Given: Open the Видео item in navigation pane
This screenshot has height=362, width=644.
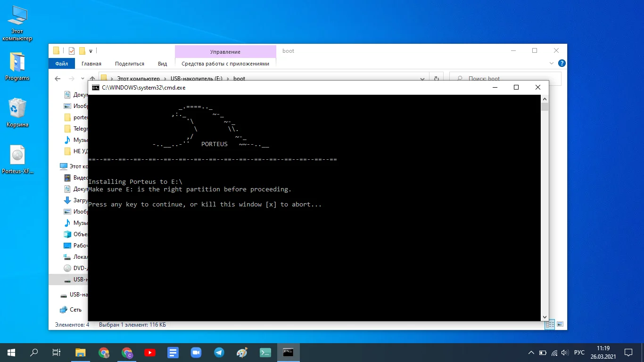Looking at the screenshot, I should pos(75,178).
